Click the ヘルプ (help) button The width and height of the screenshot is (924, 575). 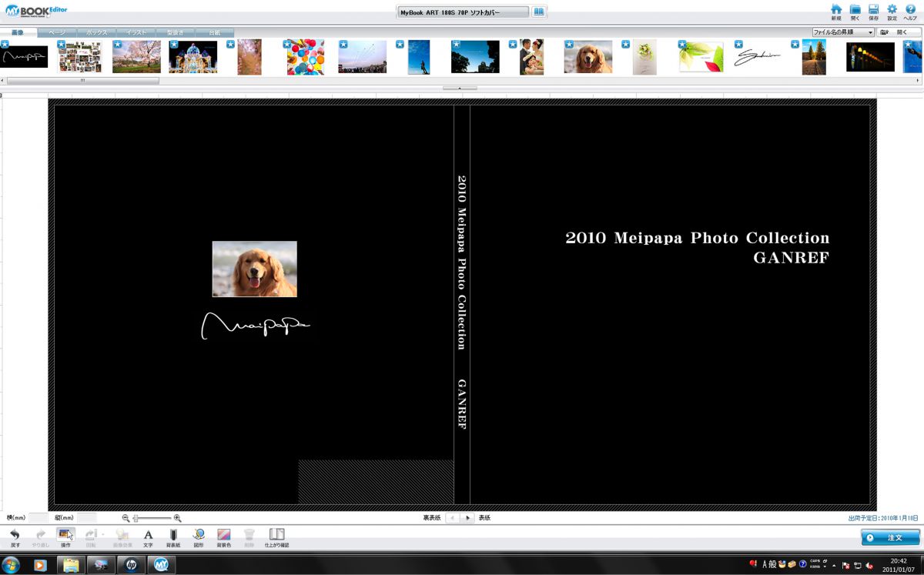pyautogui.click(x=911, y=10)
